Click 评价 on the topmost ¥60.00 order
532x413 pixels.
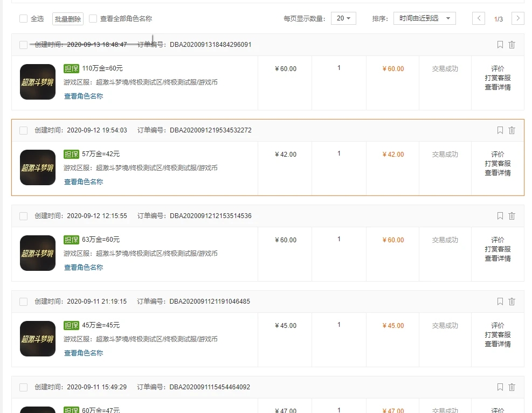click(497, 68)
